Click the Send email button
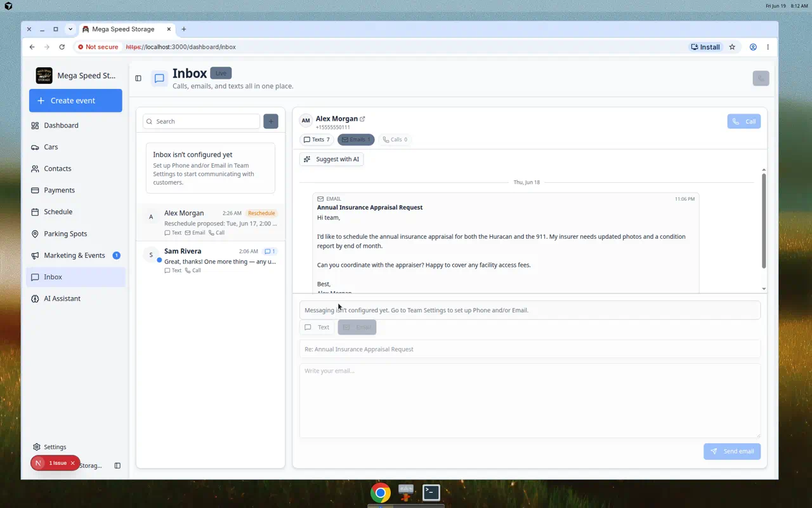Image resolution: width=812 pixels, height=508 pixels. click(x=732, y=451)
